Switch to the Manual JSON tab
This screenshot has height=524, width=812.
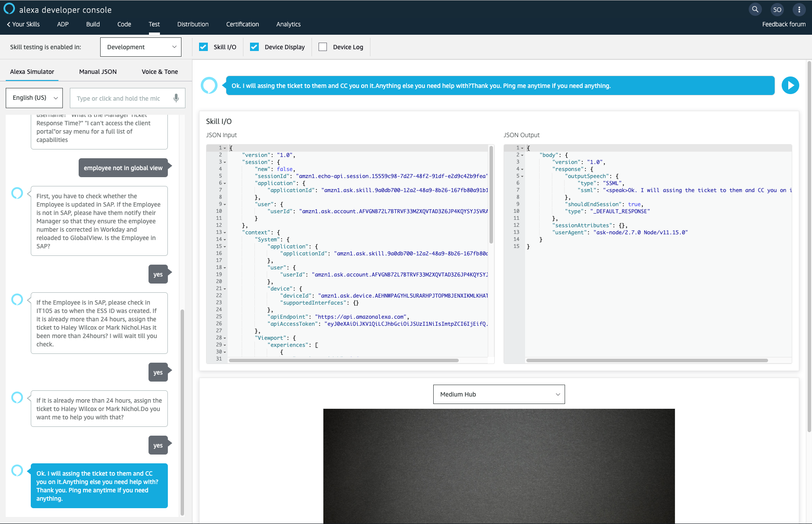tap(98, 72)
